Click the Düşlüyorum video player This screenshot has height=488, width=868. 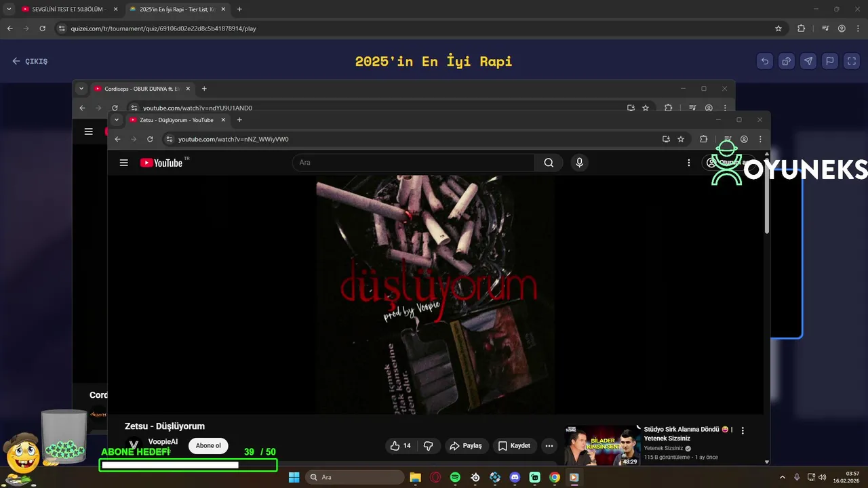[435, 294]
